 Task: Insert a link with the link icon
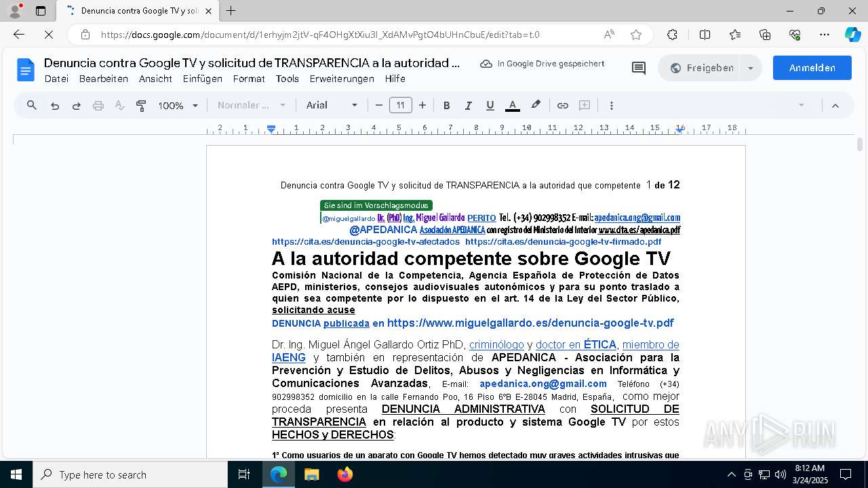click(562, 106)
